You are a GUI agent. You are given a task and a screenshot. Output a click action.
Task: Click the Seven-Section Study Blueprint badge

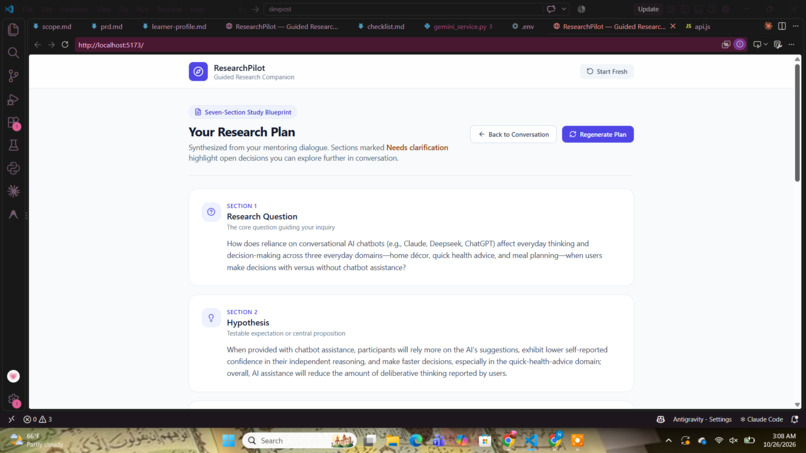click(243, 112)
